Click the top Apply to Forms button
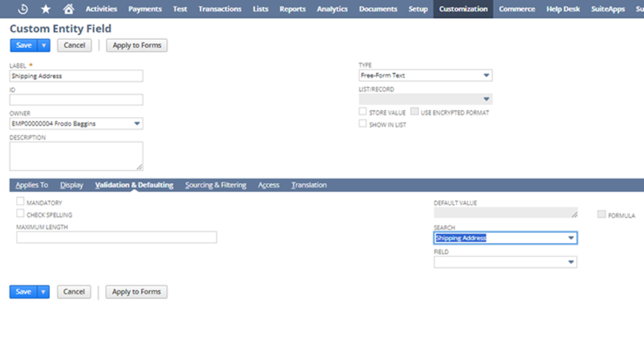The height and width of the screenshot is (343, 644). (x=137, y=45)
